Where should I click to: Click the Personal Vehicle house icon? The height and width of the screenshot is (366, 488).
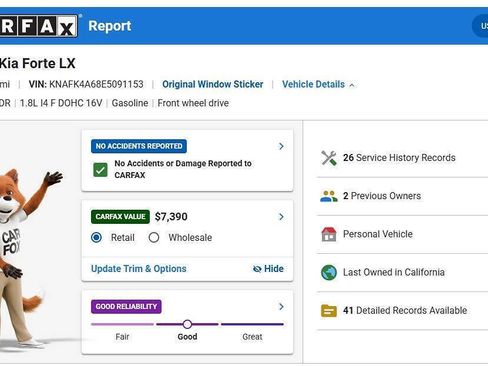pos(329,234)
